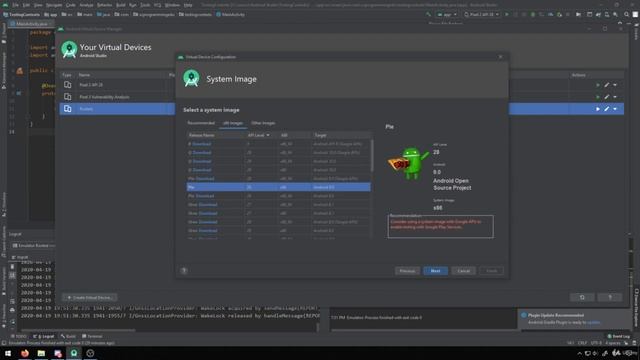Select the highlighted Pie x86 Android 9.0 row
Image resolution: width=640 pixels, height=360 pixels.
(x=278, y=187)
